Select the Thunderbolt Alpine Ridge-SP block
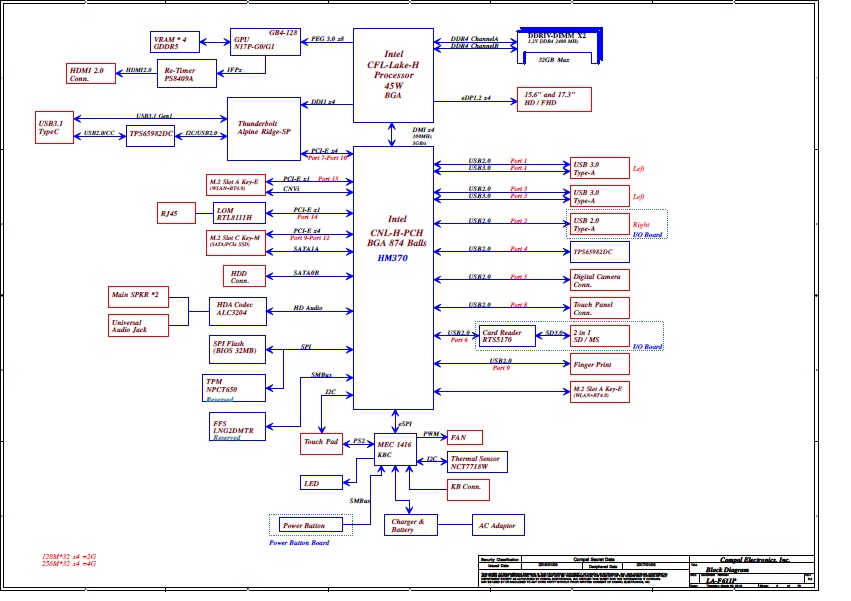Screen dimensions: 851x601 coord(264,129)
